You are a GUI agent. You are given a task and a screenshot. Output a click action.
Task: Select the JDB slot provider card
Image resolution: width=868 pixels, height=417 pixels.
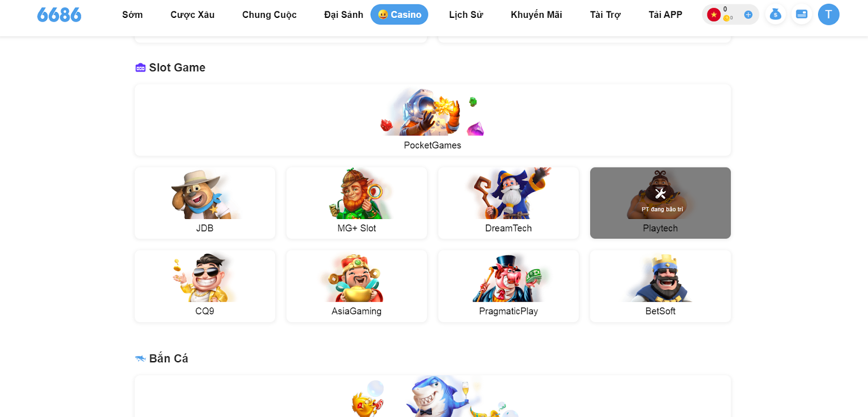(205, 203)
